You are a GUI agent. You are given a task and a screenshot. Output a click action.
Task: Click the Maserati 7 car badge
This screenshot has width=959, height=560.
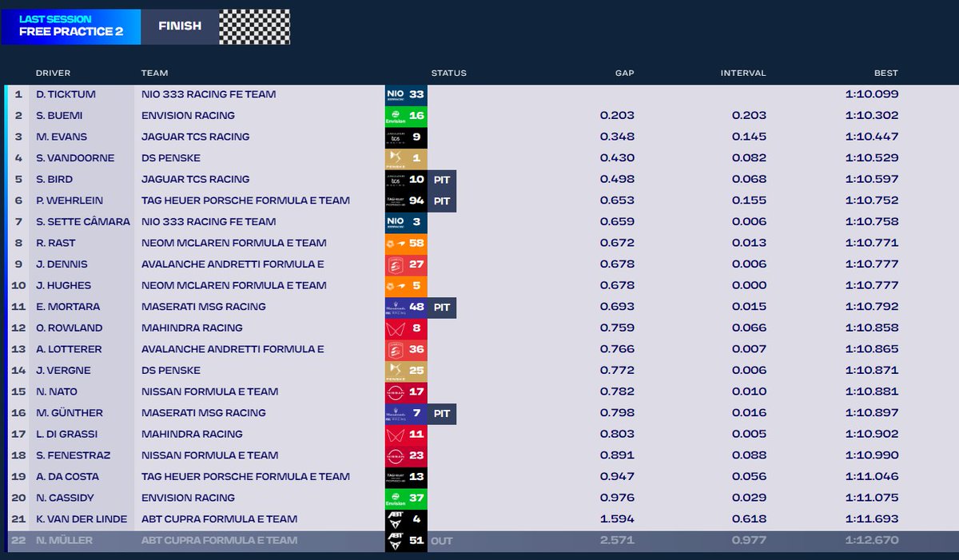point(406,413)
